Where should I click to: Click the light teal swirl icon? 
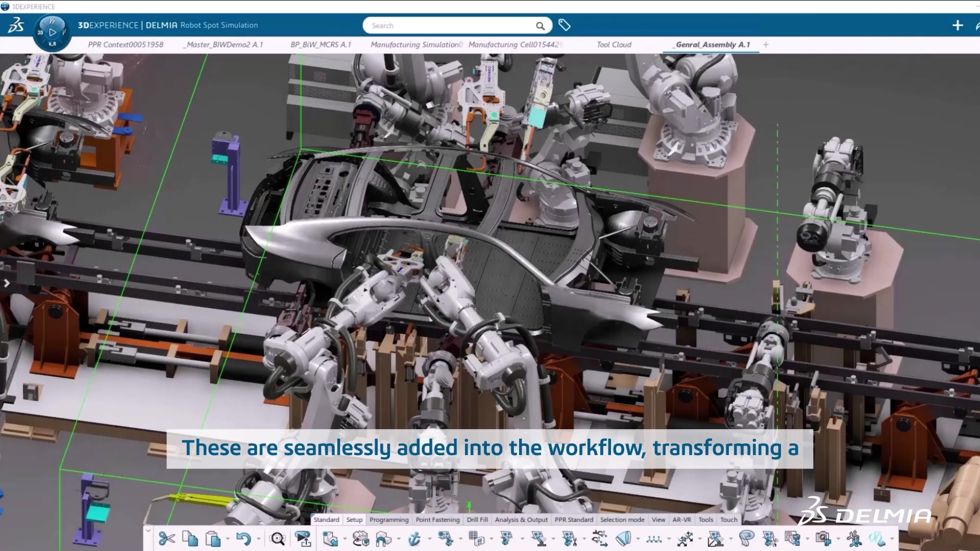tap(877, 538)
